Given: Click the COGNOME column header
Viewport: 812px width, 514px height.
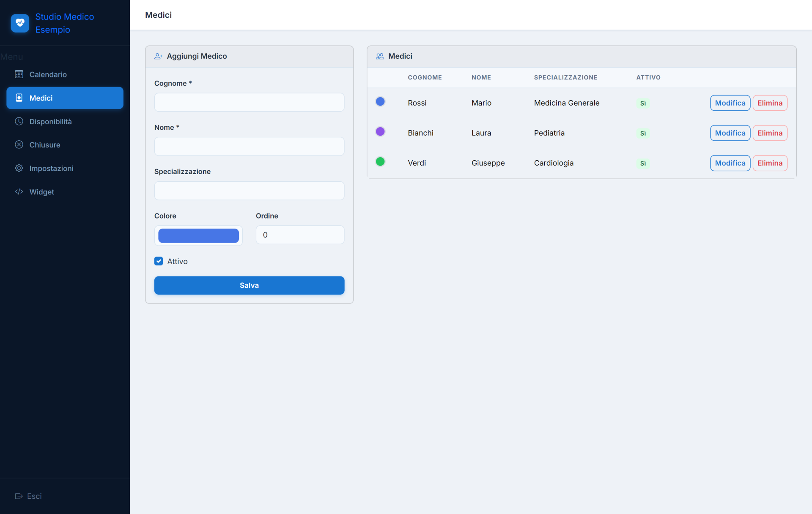Looking at the screenshot, I should coord(425,77).
